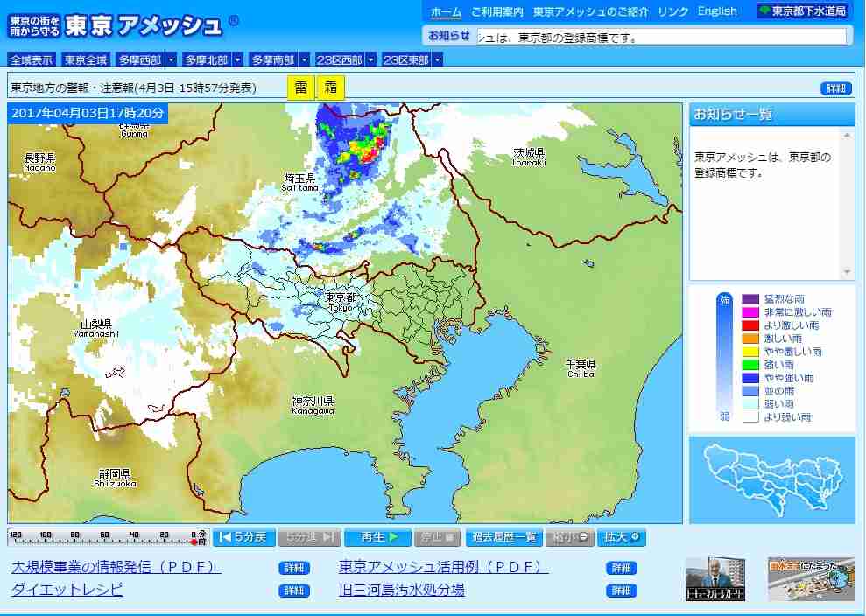Click the やや強い雨 dark blue swatch
The width and height of the screenshot is (866, 616).
(750, 378)
